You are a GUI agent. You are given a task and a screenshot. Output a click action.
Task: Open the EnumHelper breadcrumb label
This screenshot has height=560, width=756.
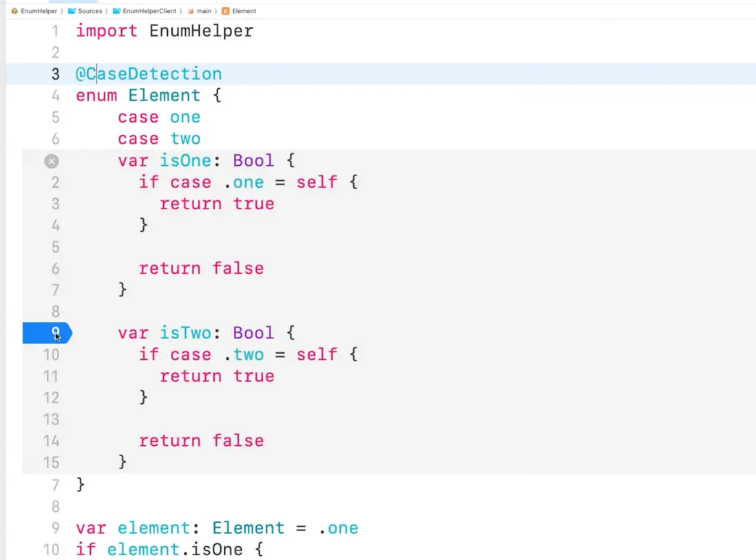(x=39, y=11)
